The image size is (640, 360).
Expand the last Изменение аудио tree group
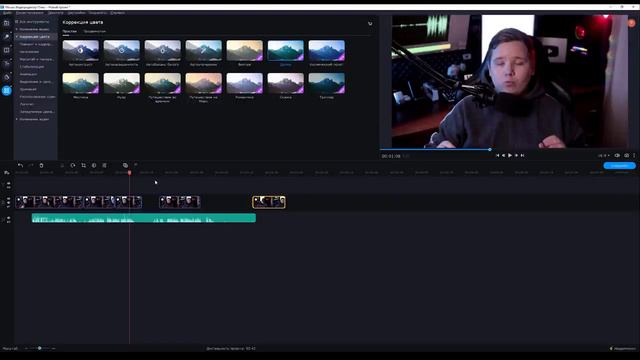(x=17, y=119)
